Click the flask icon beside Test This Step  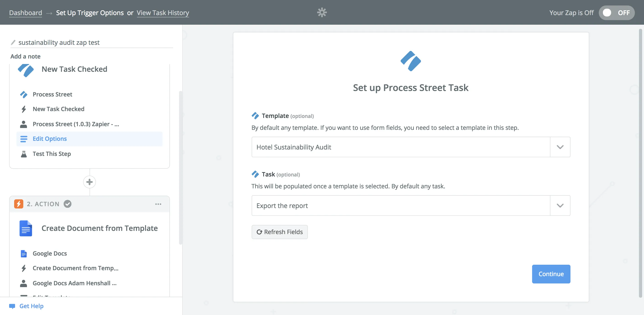[x=24, y=154]
